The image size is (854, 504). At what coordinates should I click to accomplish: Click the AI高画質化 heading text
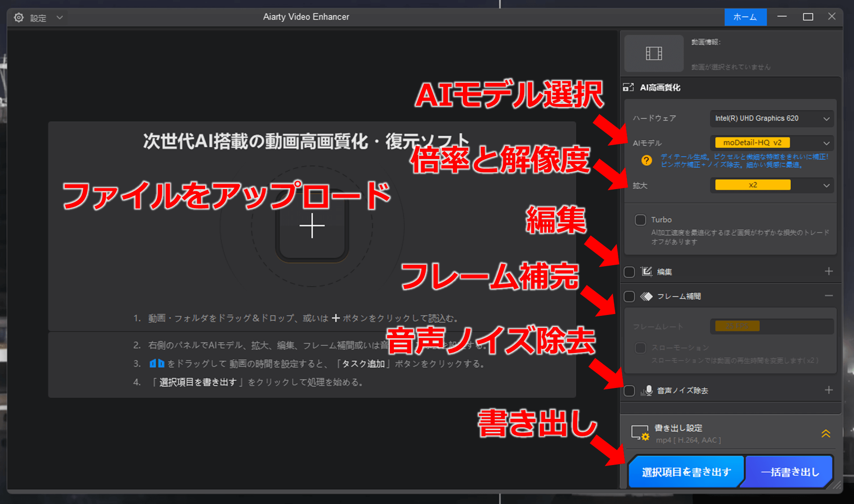(x=660, y=87)
